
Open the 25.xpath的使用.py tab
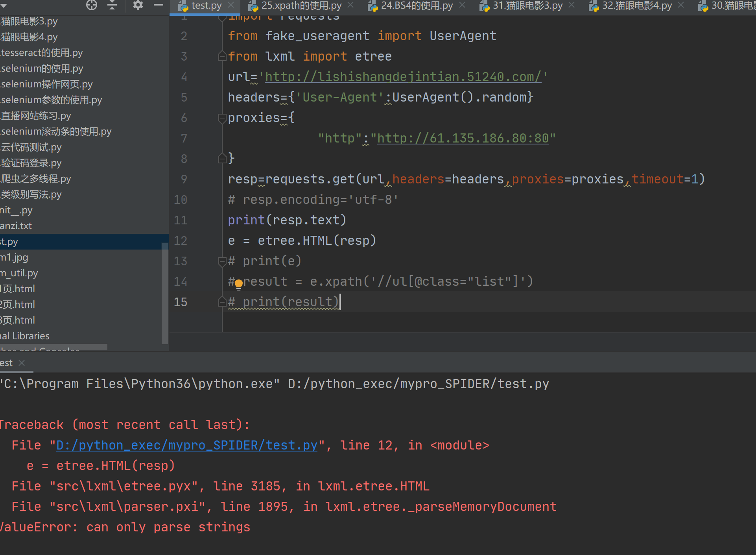pos(301,6)
